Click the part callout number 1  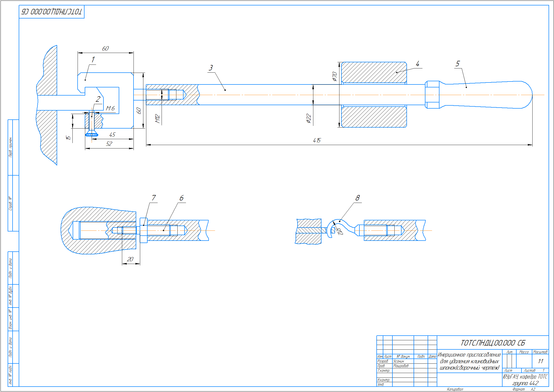(93, 60)
